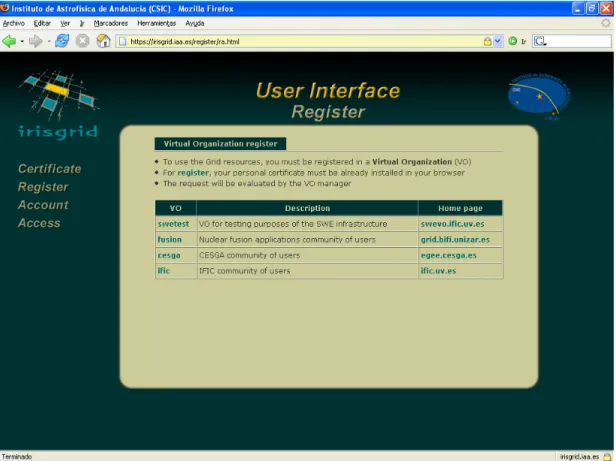
Task: Click the 'User Interface' page title
Action: (328, 90)
